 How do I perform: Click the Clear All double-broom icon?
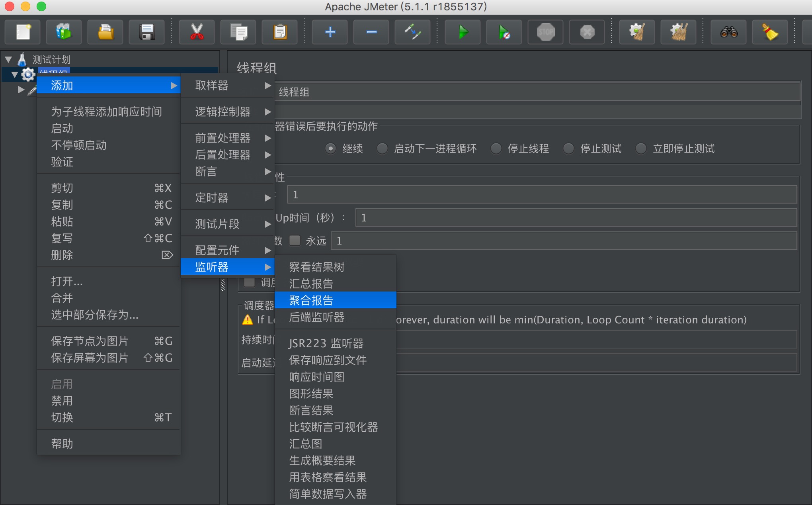[679, 32]
